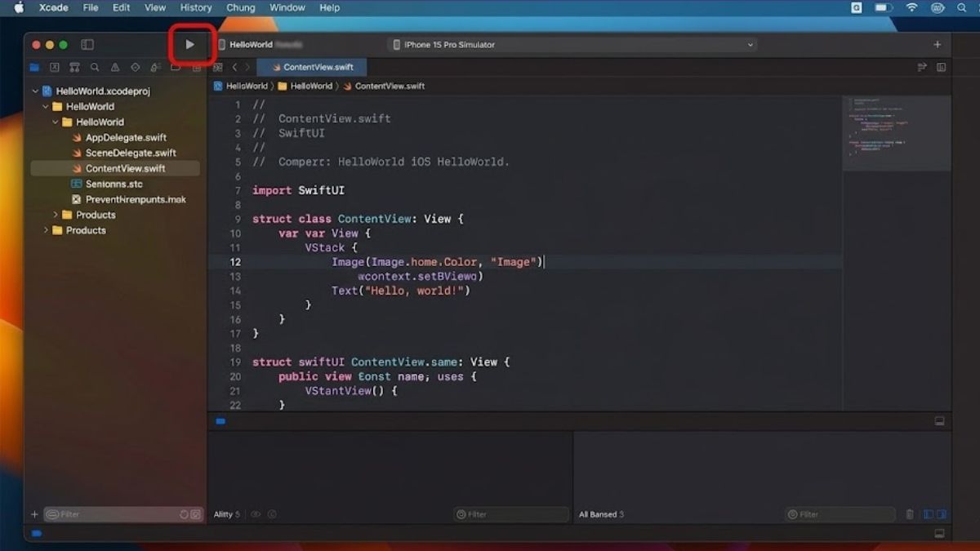Viewport: 980px width, 551px height.
Task: Open the Ality variables scope selector
Action: [x=227, y=514]
